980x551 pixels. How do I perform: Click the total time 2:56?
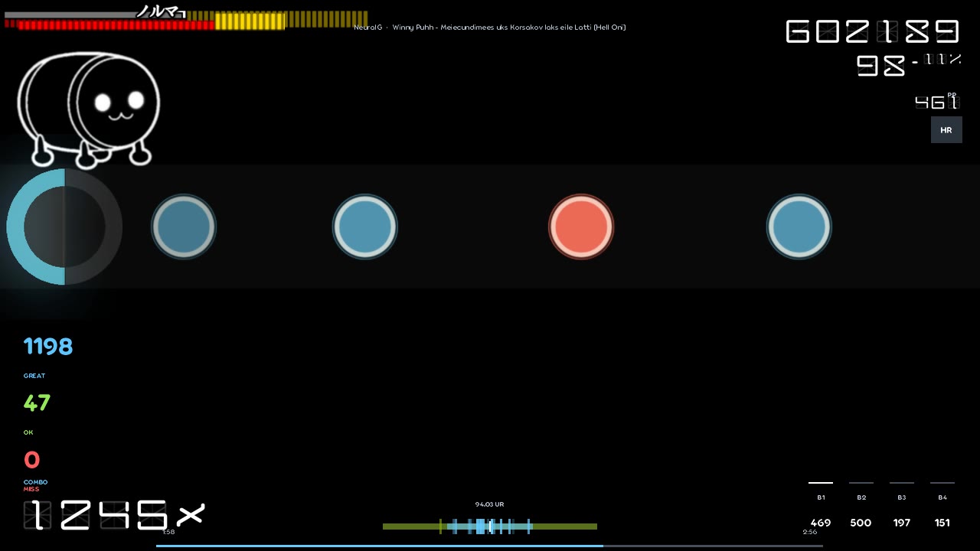click(810, 532)
